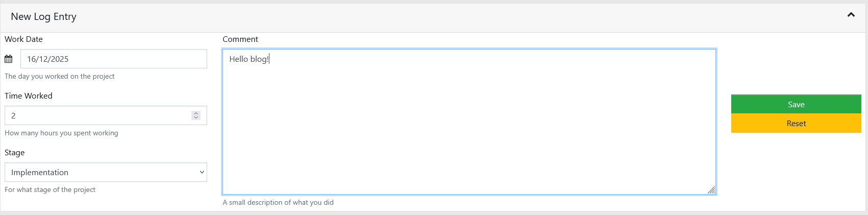868x215 pixels.
Task: Open the Stage dropdown showing Implementation
Action: click(x=106, y=172)
